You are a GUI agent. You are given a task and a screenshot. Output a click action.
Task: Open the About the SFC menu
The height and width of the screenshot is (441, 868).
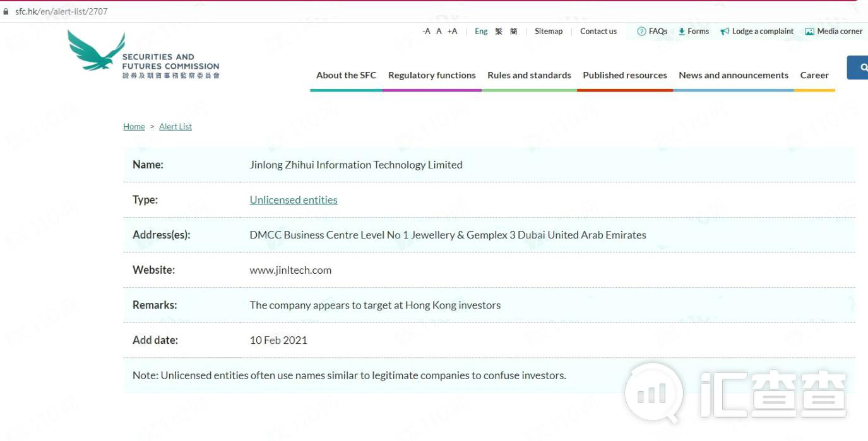[346, 75]
